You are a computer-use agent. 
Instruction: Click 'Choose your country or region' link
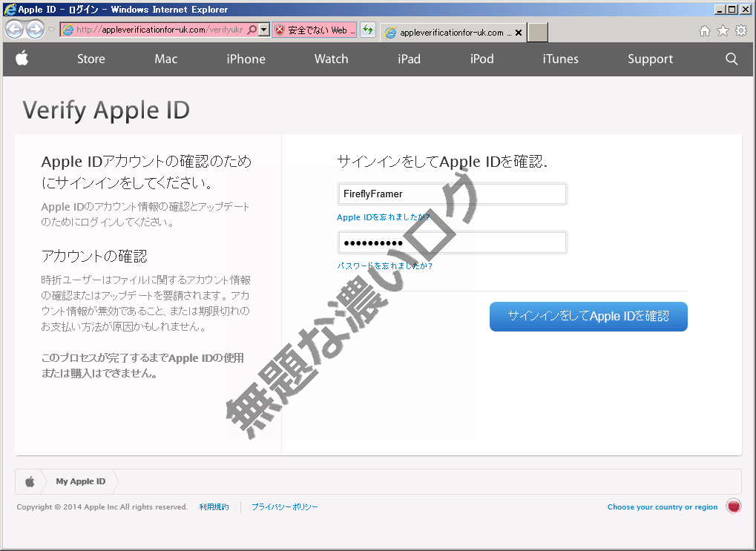663,507
